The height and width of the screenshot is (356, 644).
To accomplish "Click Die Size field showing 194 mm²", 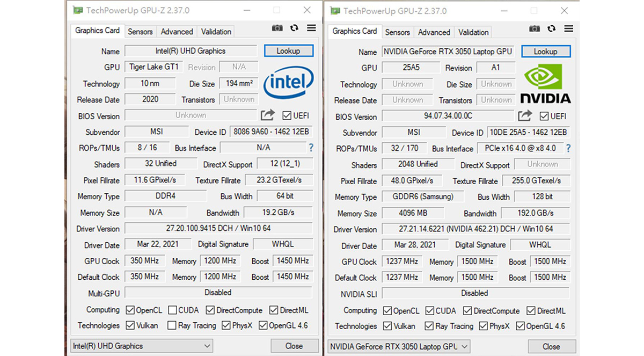I will pos(239,83).
